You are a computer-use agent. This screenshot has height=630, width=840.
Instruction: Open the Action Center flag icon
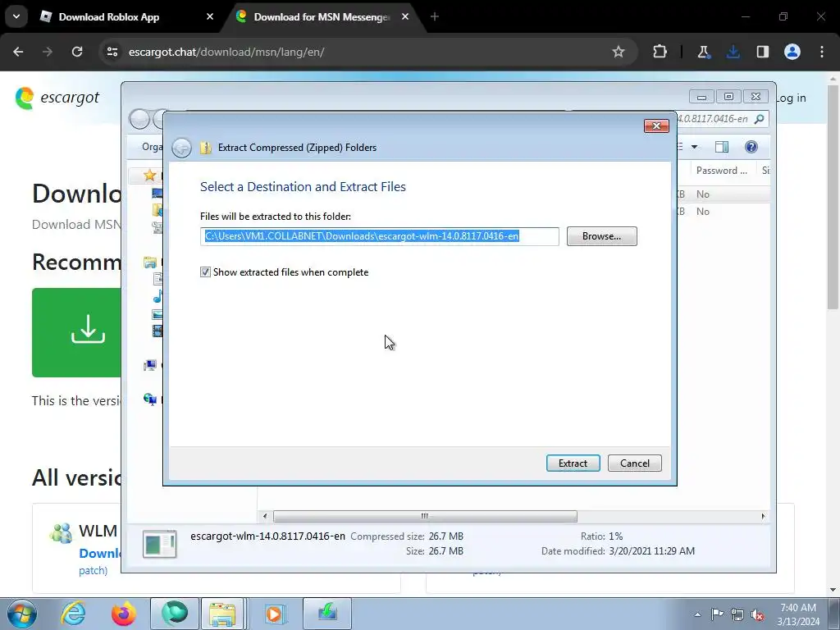coord(717,614)
